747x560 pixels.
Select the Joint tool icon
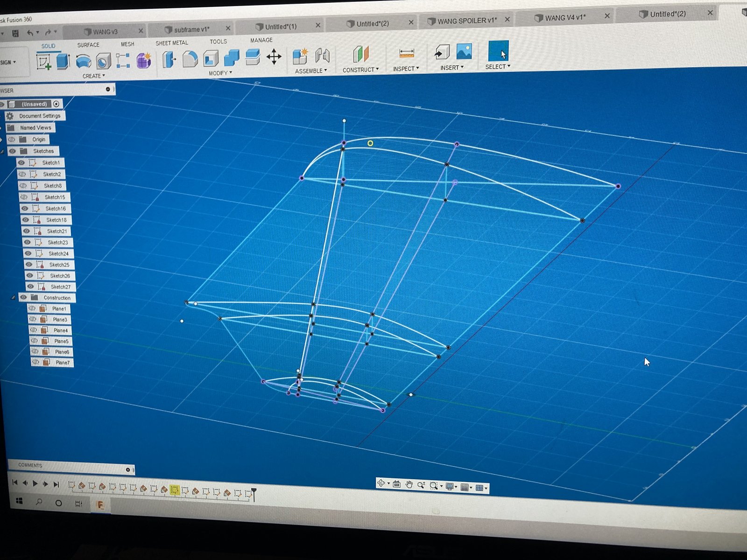(322, 56)
